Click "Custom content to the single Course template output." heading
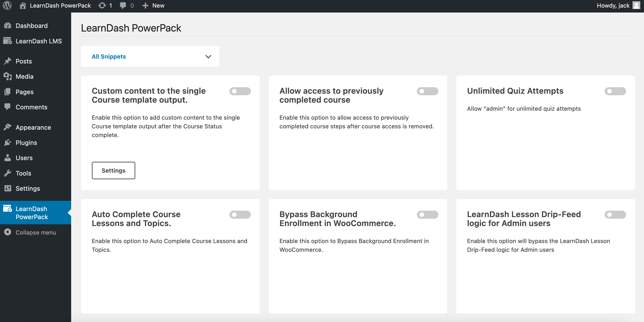Screen dimensions: 644x322 [x=149, y=95]
